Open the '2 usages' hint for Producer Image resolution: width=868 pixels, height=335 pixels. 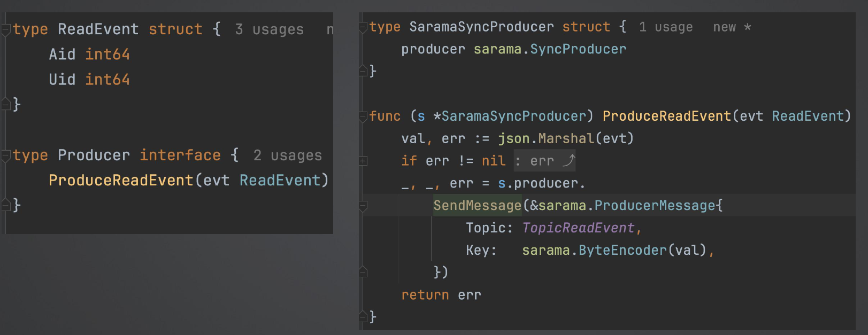tap(288, 155)
